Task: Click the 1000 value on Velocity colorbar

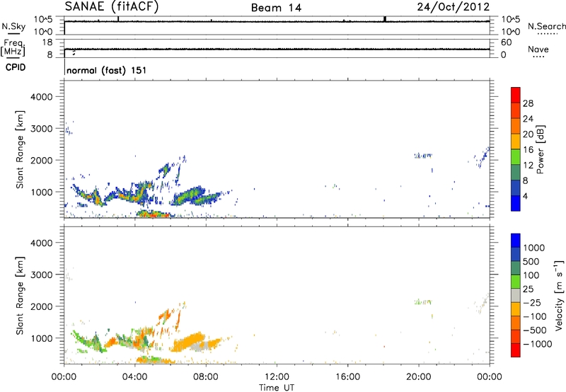Action: [534, 248]
